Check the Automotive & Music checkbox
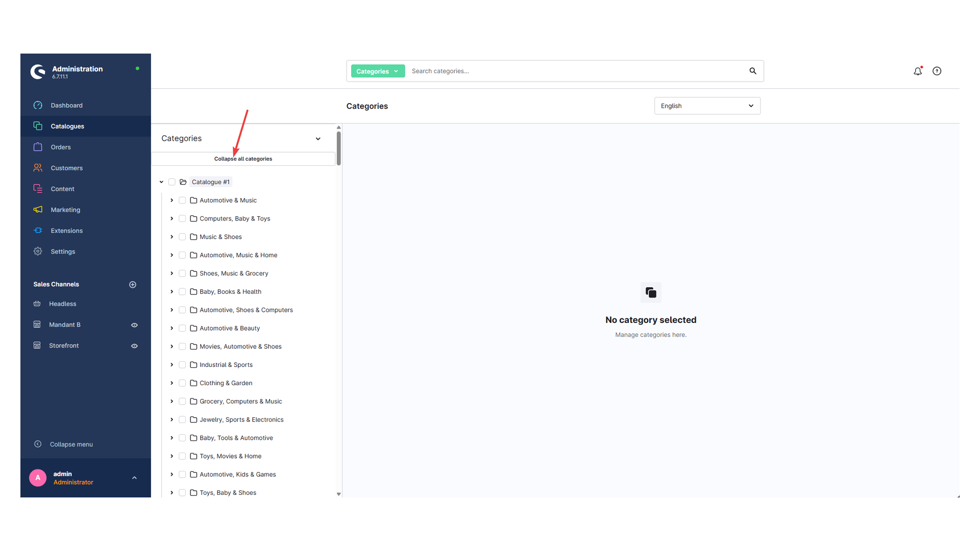The height and width of the screenshot is (551, 980). pos(182,201)
